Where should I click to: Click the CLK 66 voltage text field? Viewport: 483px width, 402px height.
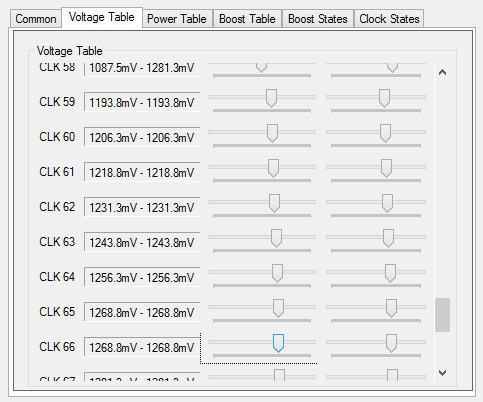click(142, 347)
